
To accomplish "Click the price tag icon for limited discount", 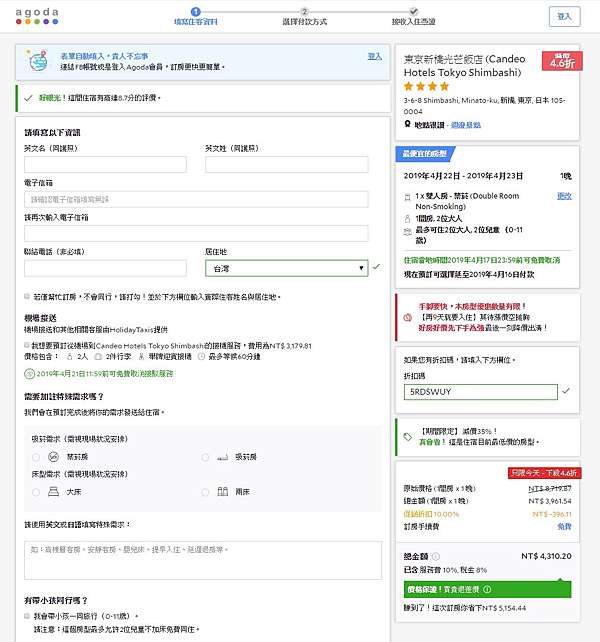I will coord(408,437).
